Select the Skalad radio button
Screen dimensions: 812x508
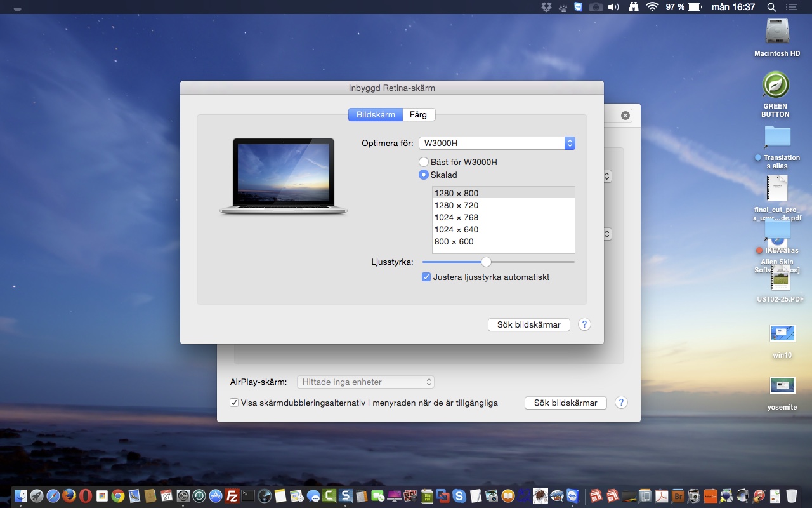pyautogui.click(x=424, y=175)
